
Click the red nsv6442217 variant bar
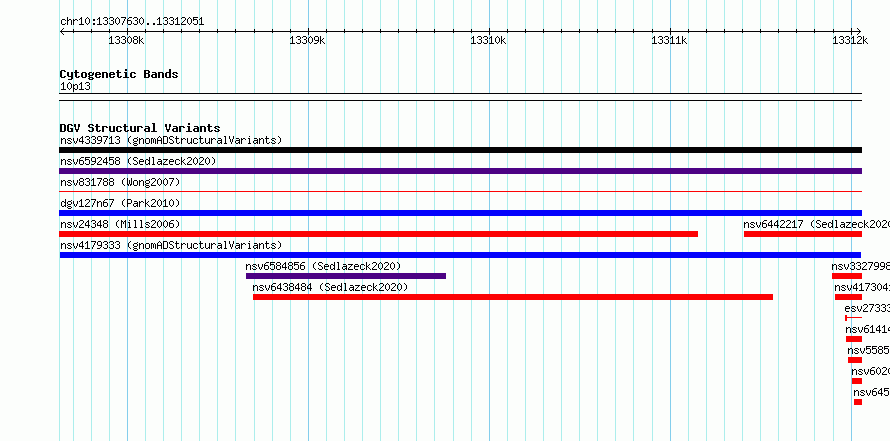[x=803, y=234]
